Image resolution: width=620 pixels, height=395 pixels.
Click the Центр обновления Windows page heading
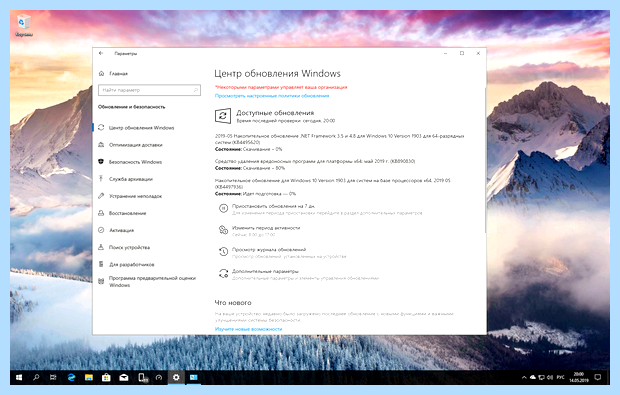click(x=277, y=74)
